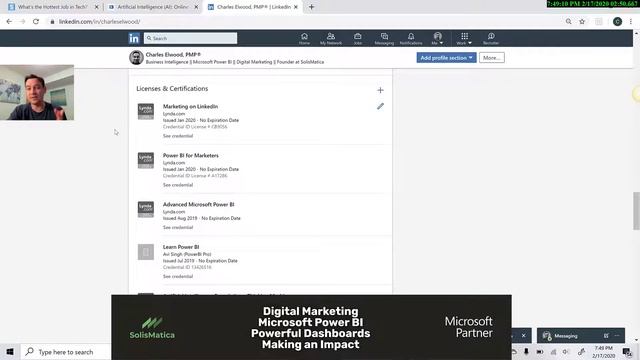Image resolution: width=640 pixels, height=360 pixels.
Task: Open Windows notification center icon
Action: coord(627,352)
